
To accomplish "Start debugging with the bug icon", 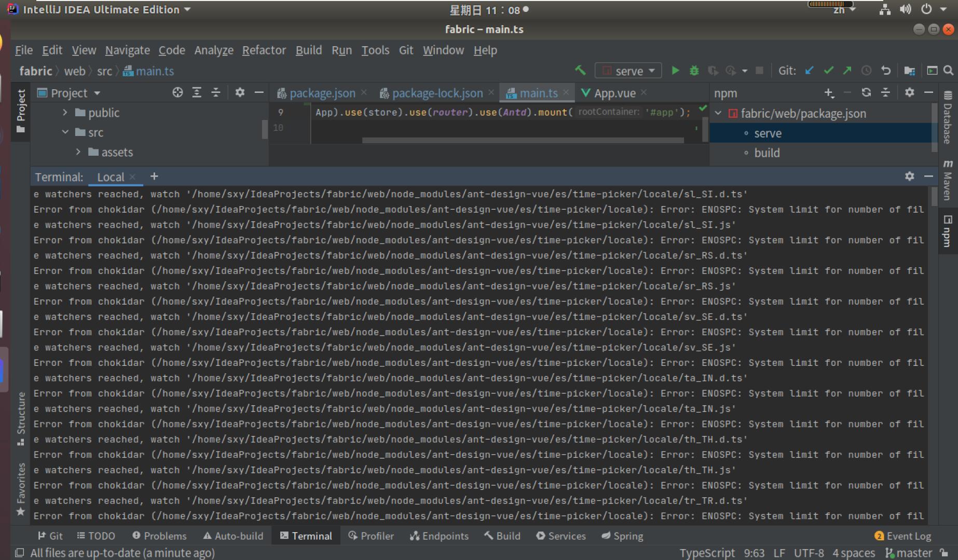I will (694, 71).
